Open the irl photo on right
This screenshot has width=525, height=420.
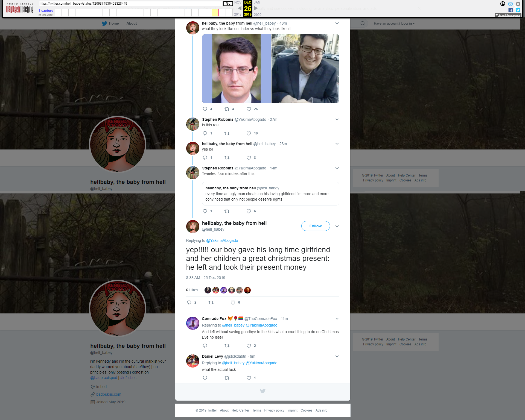point(305,69)
